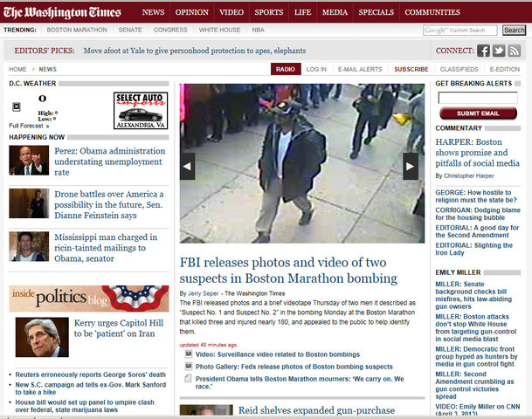Screen dimensions: 532x419
Task: Open Surveillance video related to Boston bombings
Action: [x=278, y=354]
